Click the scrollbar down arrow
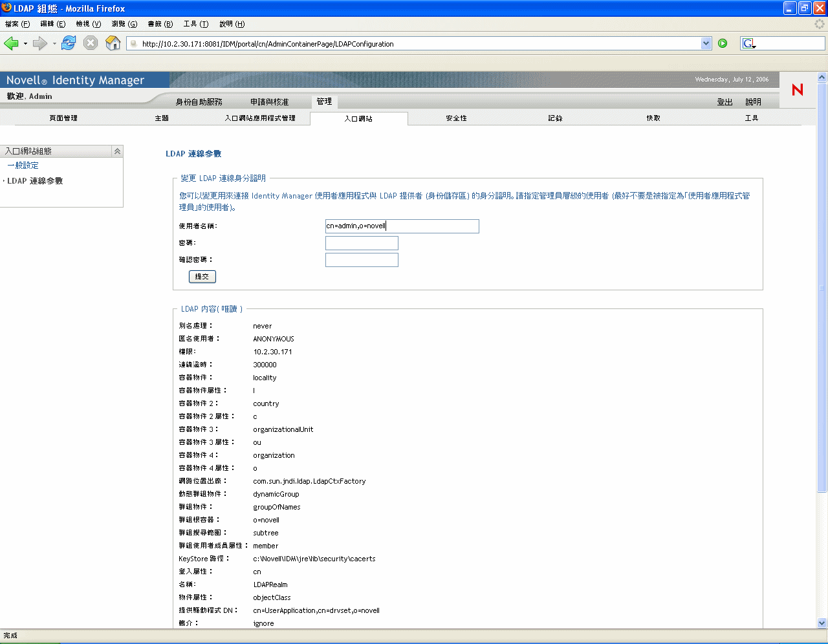The height and width of the screenshot is (644, 828). pyautogui.click(x=822, y=623)
